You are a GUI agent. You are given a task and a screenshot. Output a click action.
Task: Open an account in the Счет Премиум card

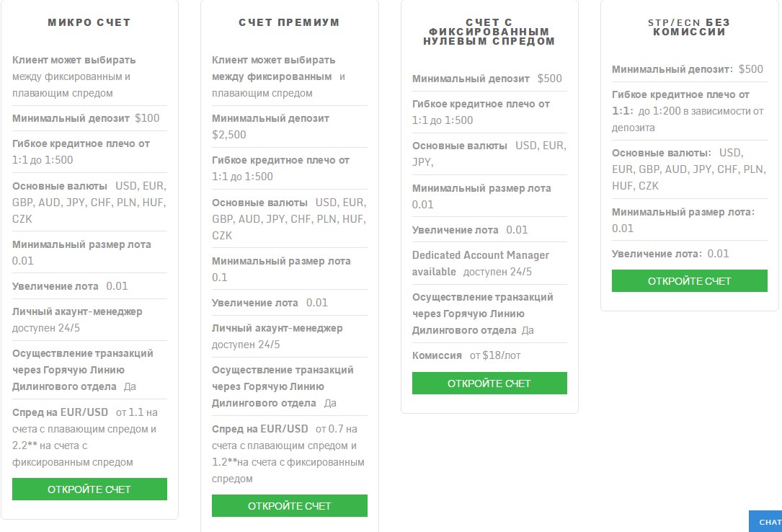coord(289,506)
